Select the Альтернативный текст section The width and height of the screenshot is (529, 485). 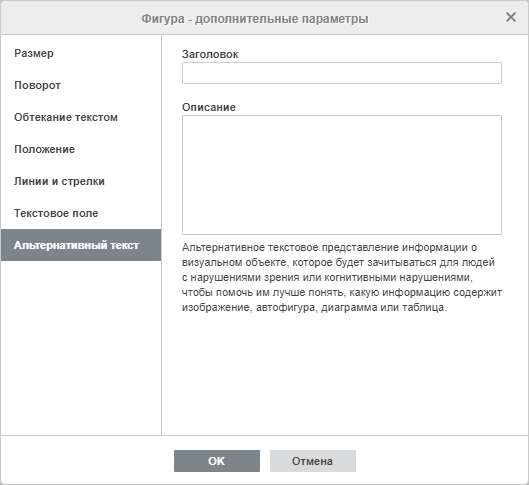click(81, 245)
